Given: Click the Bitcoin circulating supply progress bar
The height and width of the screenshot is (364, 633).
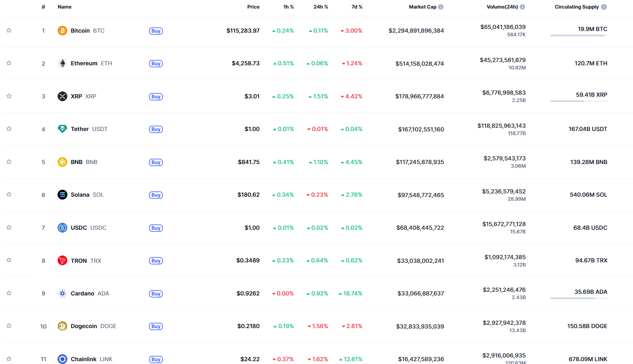Looking at the screenshot, I should 579,36.
